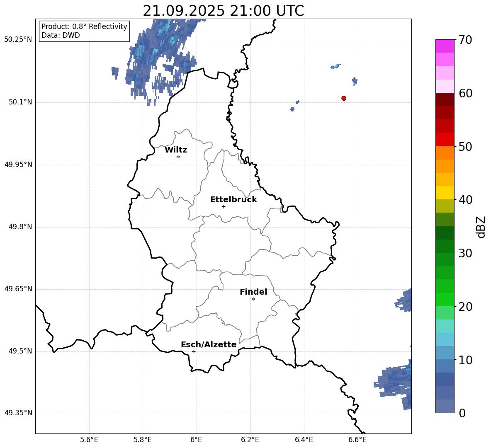Screen dimensions: 491x448
Task: Click the 20 label on the colorbar
Action: click(465, 307)
